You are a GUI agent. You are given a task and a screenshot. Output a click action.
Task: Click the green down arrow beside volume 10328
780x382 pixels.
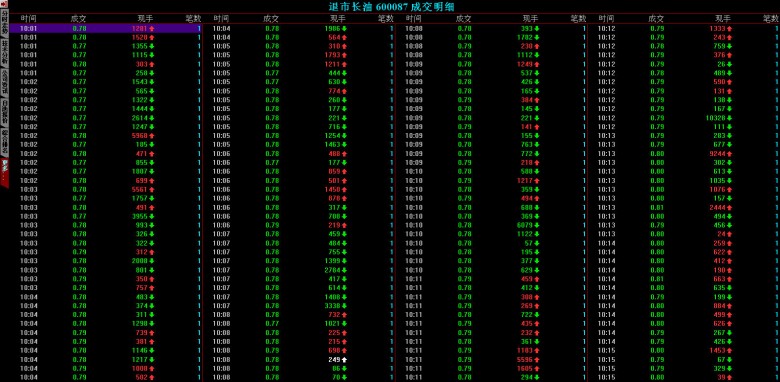[x=730, y=118]
